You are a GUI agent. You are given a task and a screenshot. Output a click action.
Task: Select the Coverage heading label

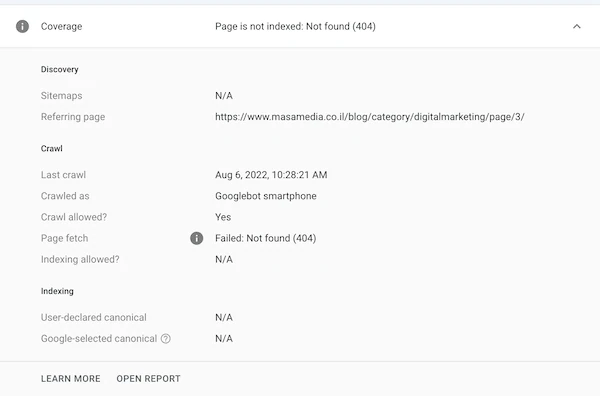[62, 26]
